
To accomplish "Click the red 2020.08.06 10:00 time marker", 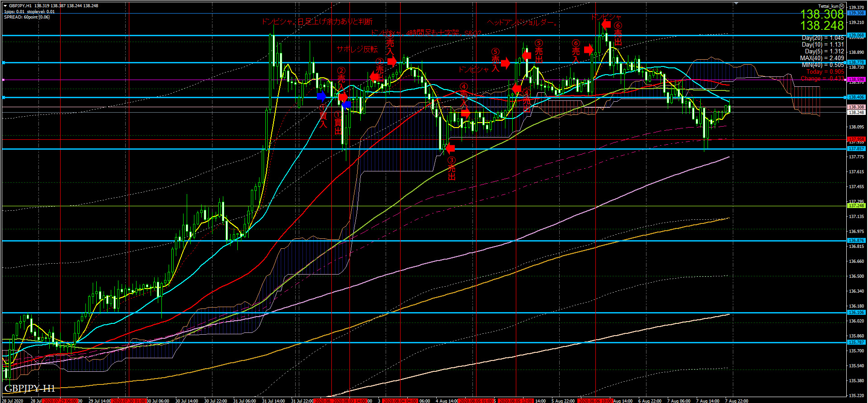I will click(x=596, y=401).
